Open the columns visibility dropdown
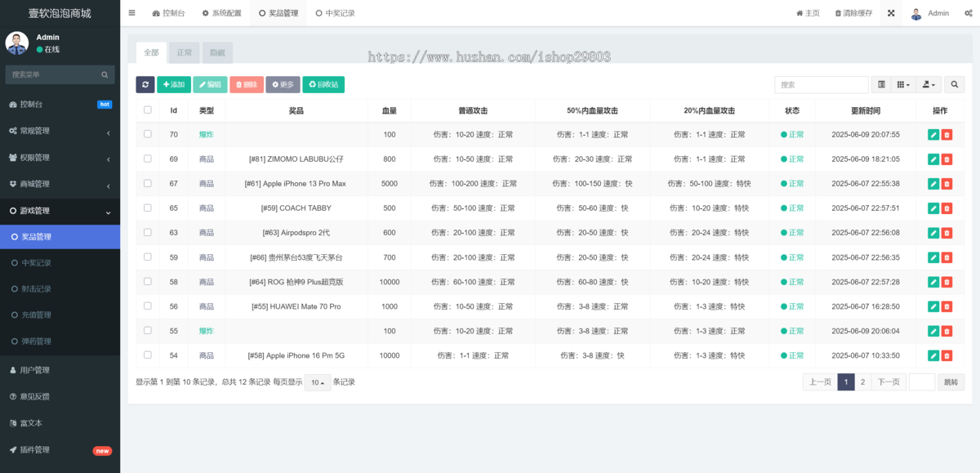The height and width of the screenshot is (473, 980). click(902, 84)
